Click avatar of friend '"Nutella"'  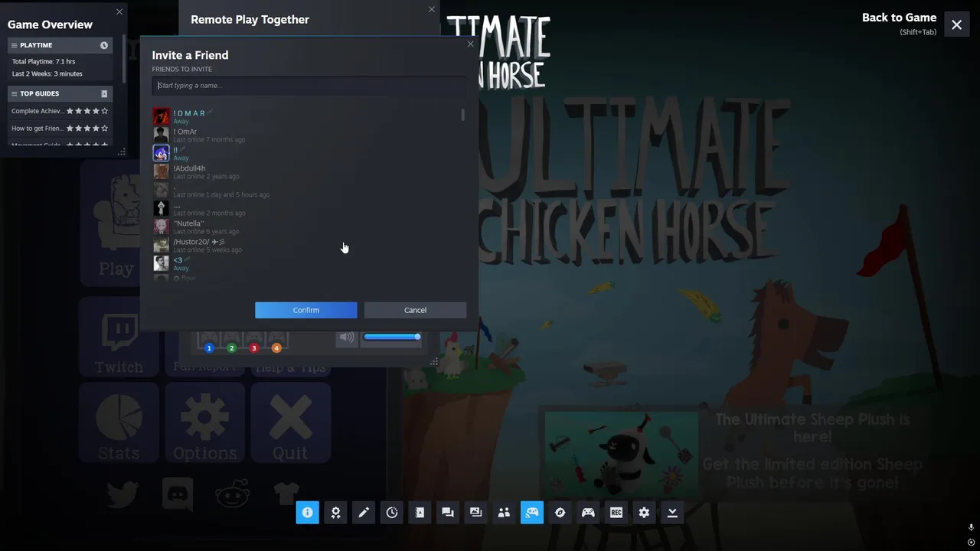click(161, 227)
